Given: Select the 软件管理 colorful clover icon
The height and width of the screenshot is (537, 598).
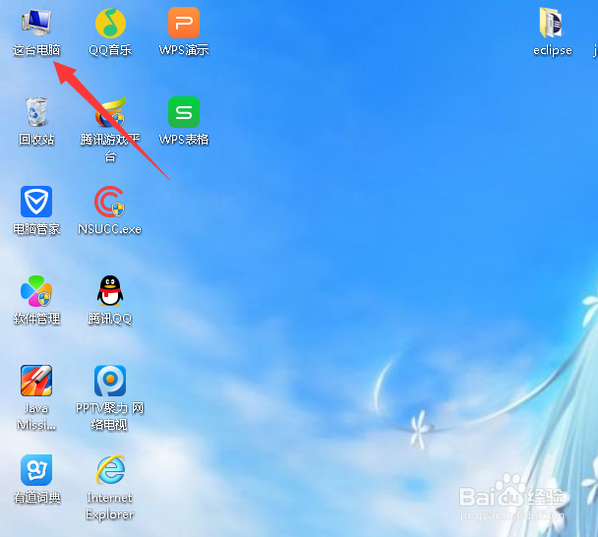Looking at the screenshot, I should coord(36,291).
